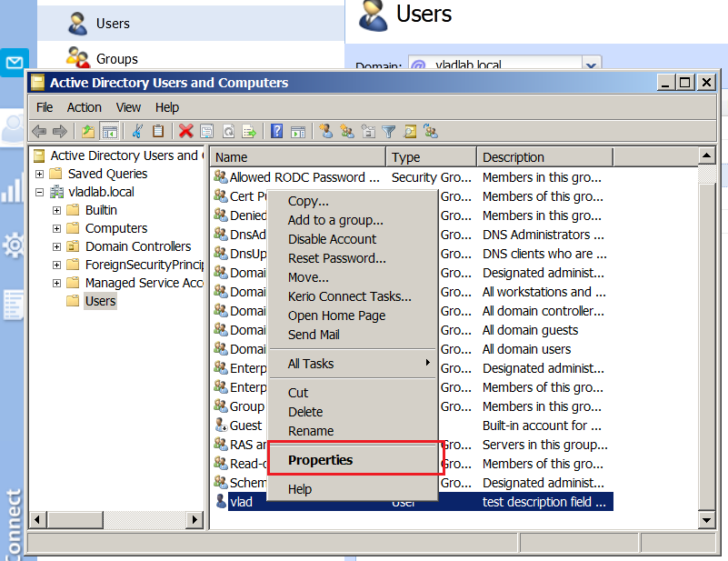Choose Help at the bottom of context menu

pyautogui.click(x=353, y=489)
